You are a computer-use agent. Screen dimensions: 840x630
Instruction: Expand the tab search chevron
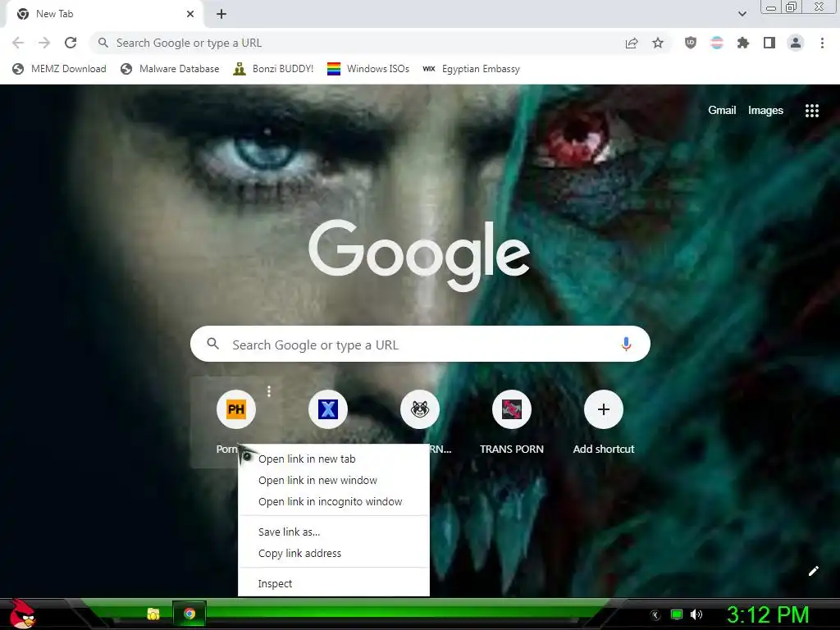pyautogui.click(x=742, y=14)
